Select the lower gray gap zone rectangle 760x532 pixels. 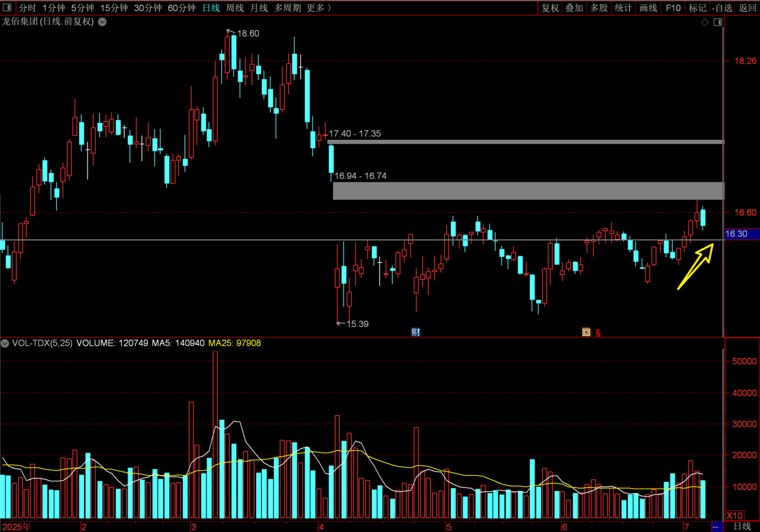(x=528, y=191)
